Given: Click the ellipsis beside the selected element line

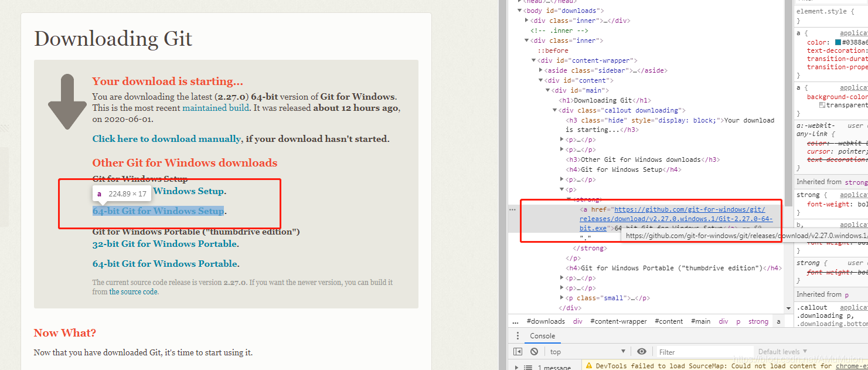Looking at the screenshot, I should click(512, 209).
